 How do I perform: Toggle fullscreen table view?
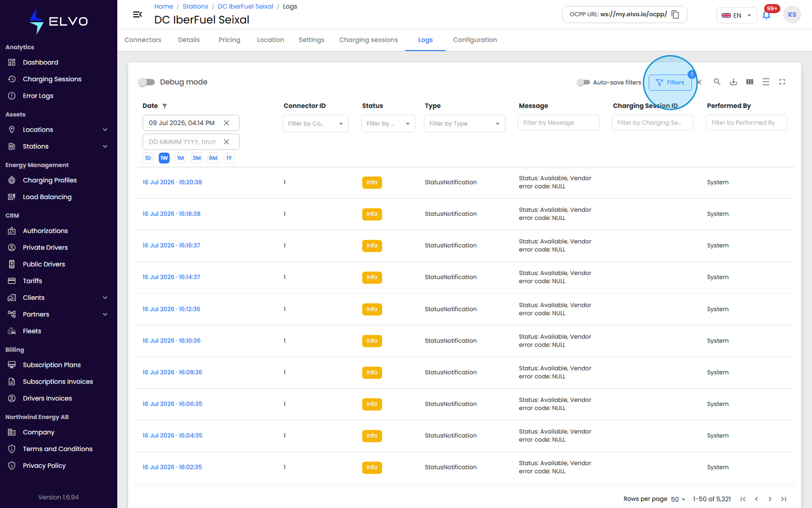click(782, 82)
